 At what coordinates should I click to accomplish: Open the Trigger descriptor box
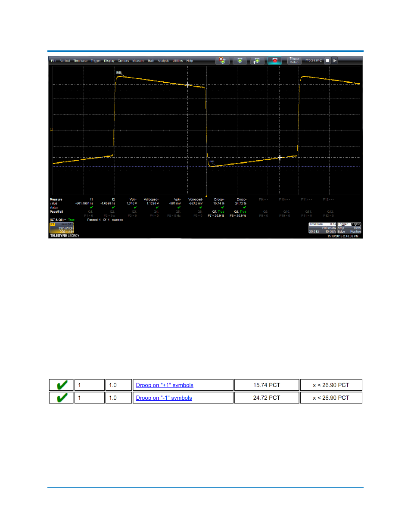[x=349, y=228]
